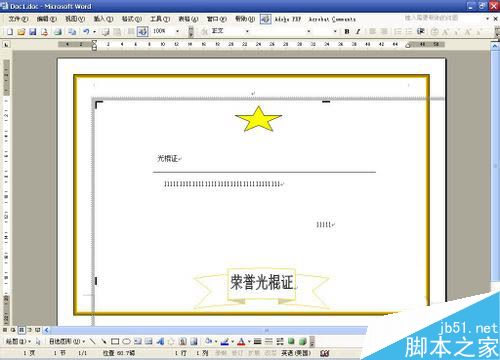Screen dimensions: 500x360
Task: Select the Arrow drawing tool
Action: coord(104,341)
